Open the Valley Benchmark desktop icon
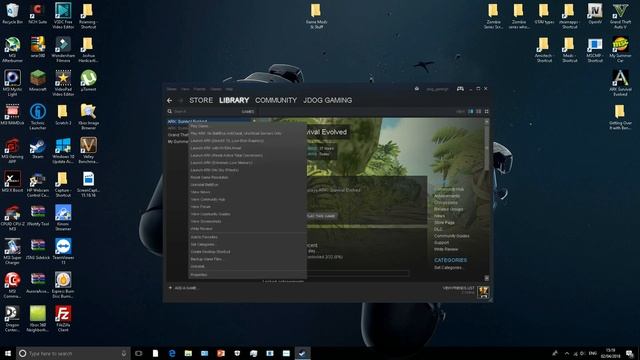640x360 pixels. pos(88,151)
